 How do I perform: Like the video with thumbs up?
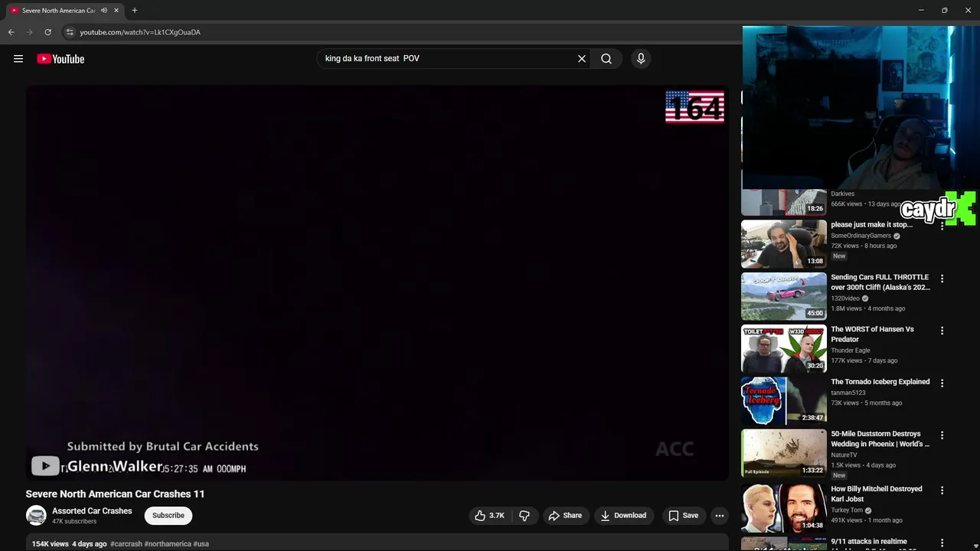pos(489,516)
